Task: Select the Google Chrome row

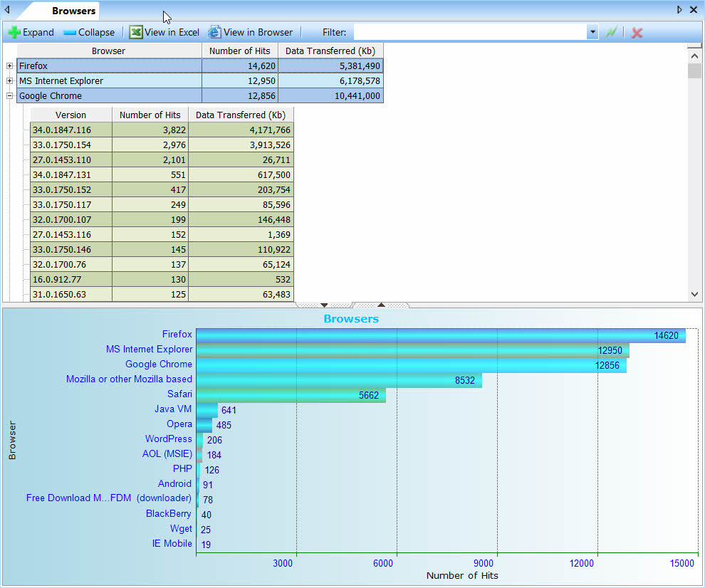Action: [200, 96]
